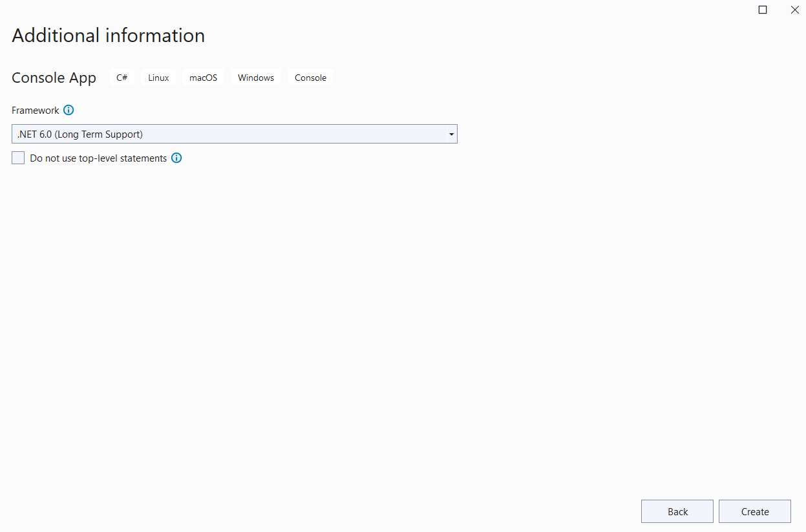This screenshot has width=806, height=532.
Task: Select the Linux platform tag
Action: [x=158, y=77]
